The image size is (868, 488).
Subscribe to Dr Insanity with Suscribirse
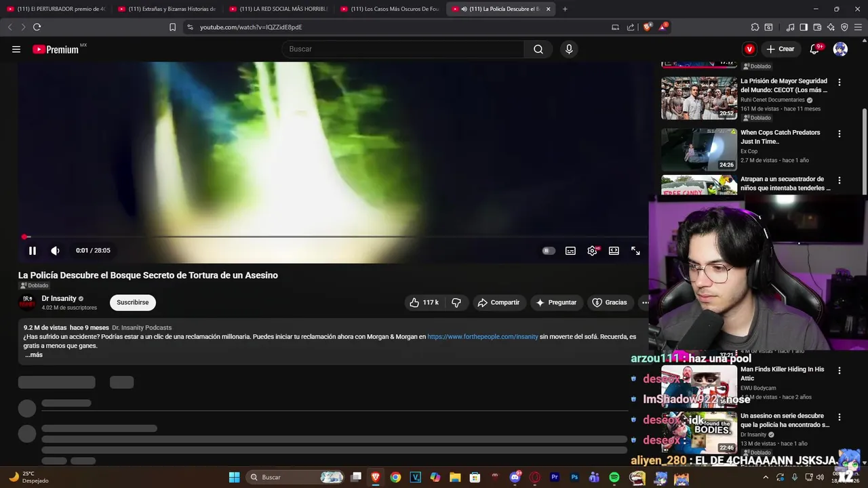133,302
